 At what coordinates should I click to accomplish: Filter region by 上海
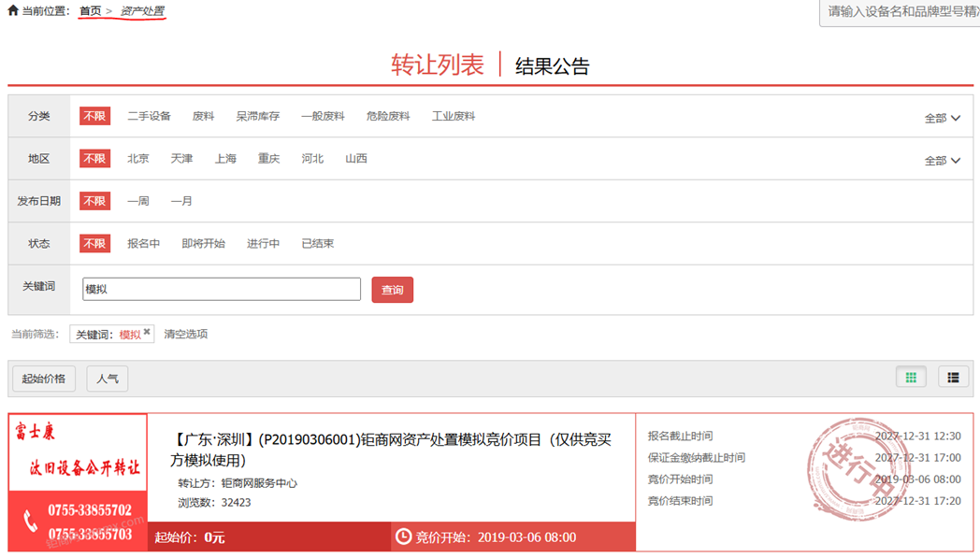(x=225, y=159)
